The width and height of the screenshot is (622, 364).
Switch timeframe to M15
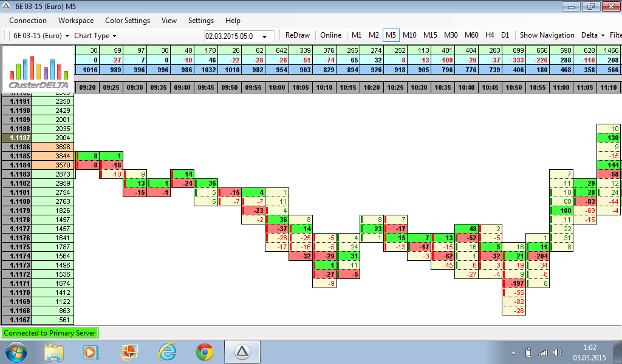430,35
